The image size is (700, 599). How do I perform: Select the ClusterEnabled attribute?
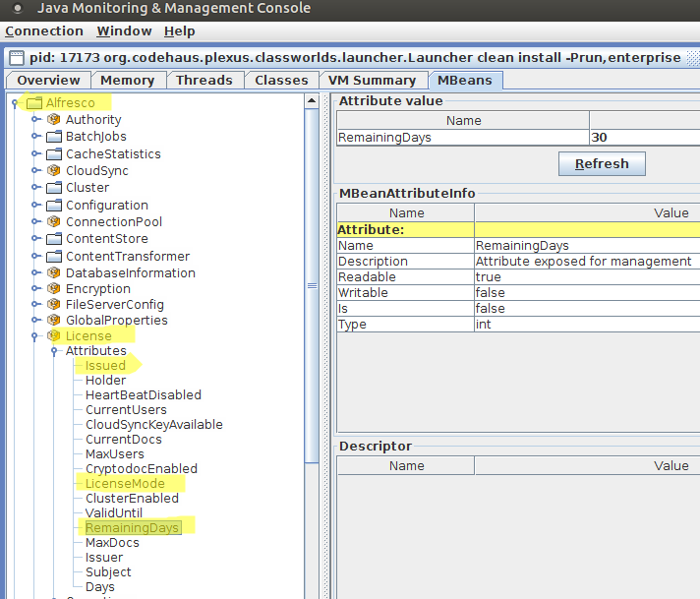tap(132, 498)
